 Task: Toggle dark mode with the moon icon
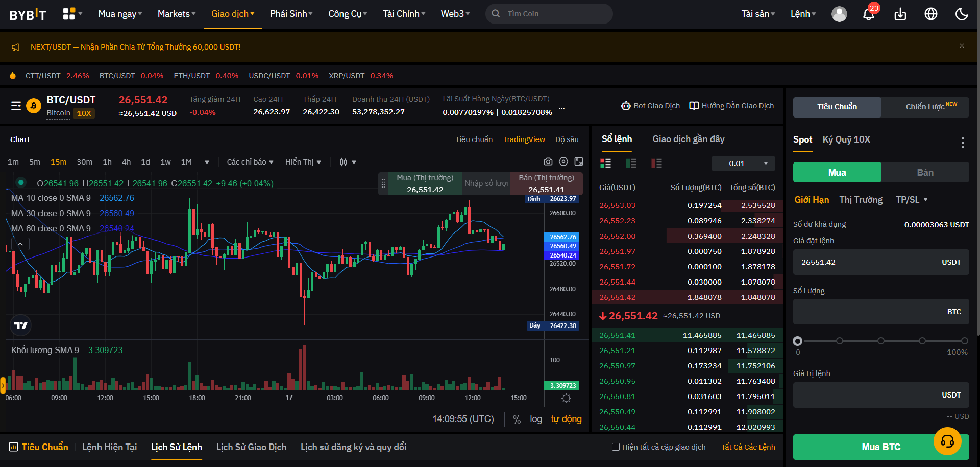(962, 14)
